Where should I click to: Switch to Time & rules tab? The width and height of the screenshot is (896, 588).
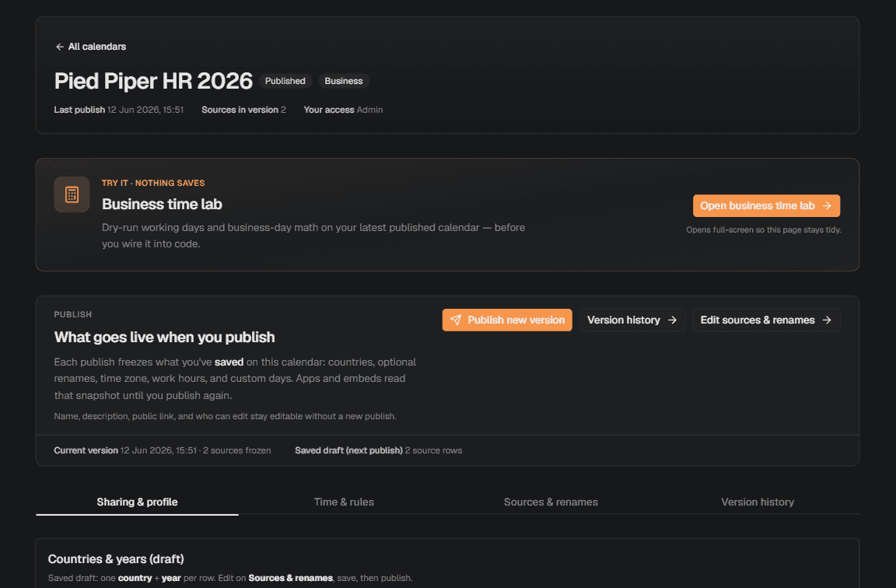(x=344, y=502)
